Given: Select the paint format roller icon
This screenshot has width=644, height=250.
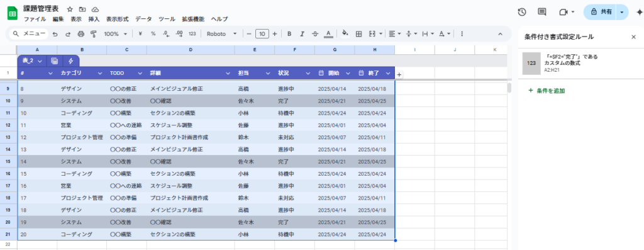Looking at the screenshot, I should click(93, 34).
